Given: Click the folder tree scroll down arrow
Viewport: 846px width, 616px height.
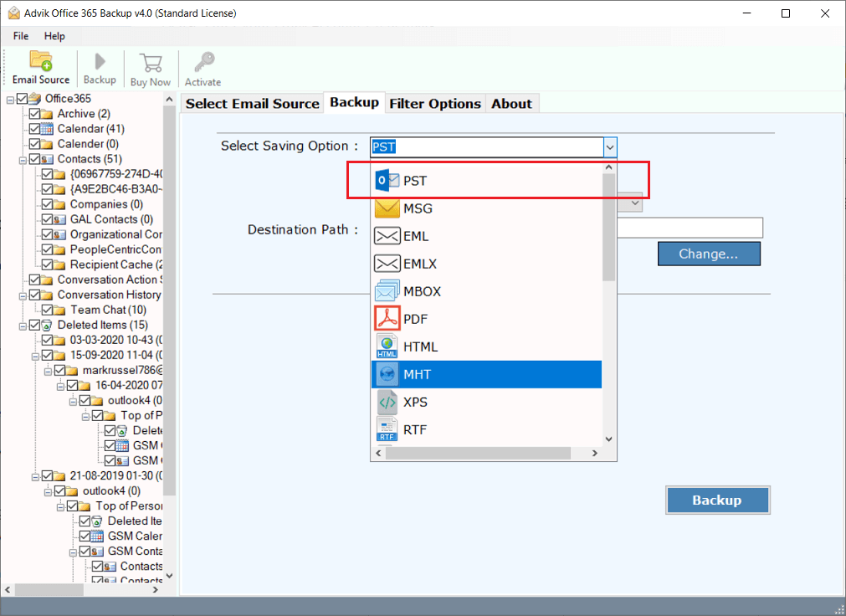Looking at the screenshot, I should [169, 576].
